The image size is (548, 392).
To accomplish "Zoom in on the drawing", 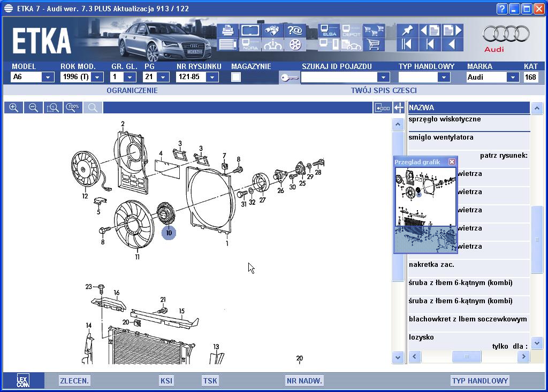I will (13, 107).
